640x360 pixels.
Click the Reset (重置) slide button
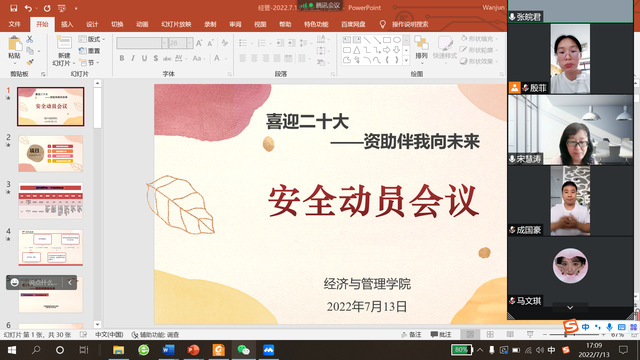coord(90,51)
